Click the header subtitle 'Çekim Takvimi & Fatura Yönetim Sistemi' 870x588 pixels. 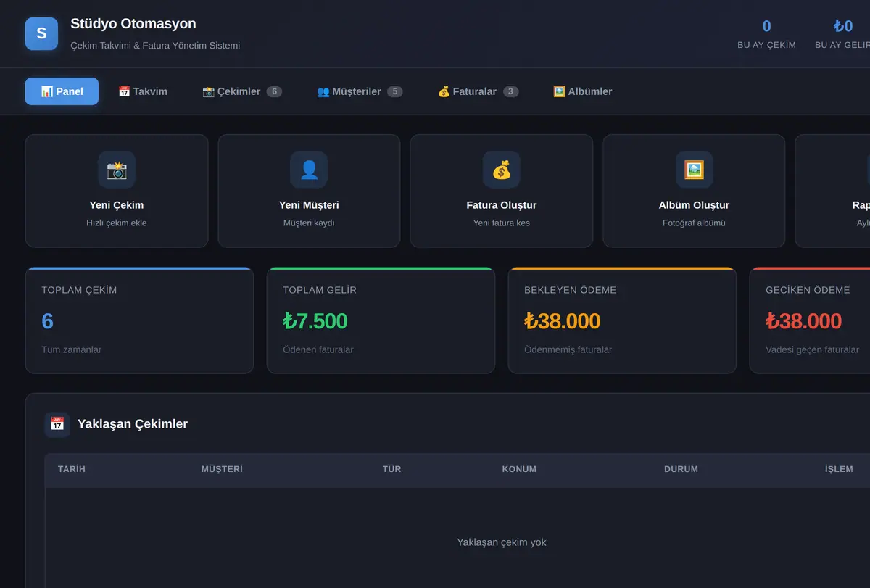[x=155, y=45]
